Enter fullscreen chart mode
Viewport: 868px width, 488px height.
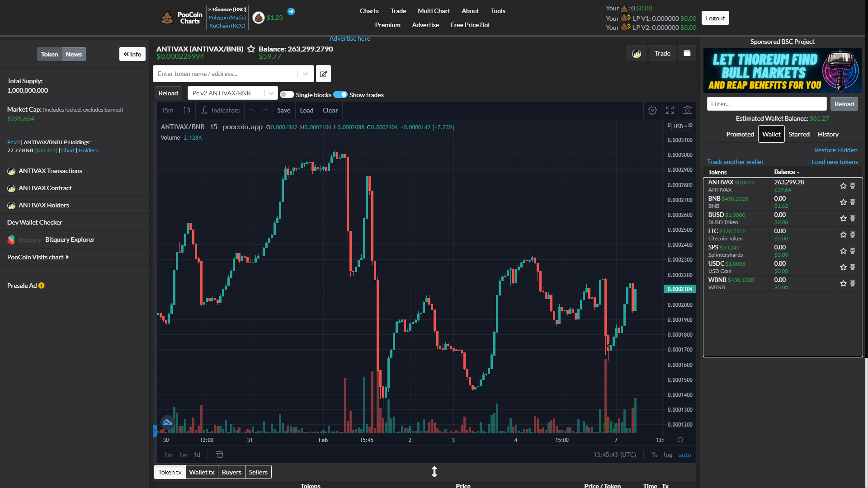pyautogui.click(x=670, y=110)
